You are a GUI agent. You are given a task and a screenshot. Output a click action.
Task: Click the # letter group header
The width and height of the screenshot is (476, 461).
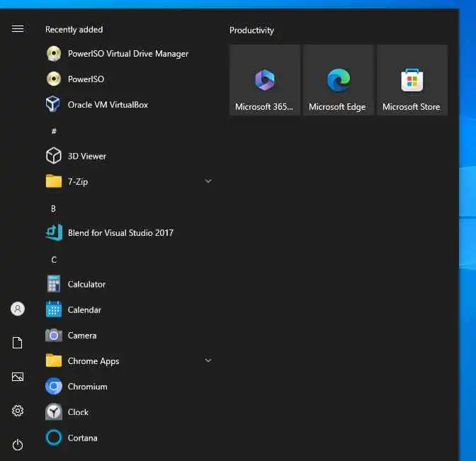click(x=54, y=131)
